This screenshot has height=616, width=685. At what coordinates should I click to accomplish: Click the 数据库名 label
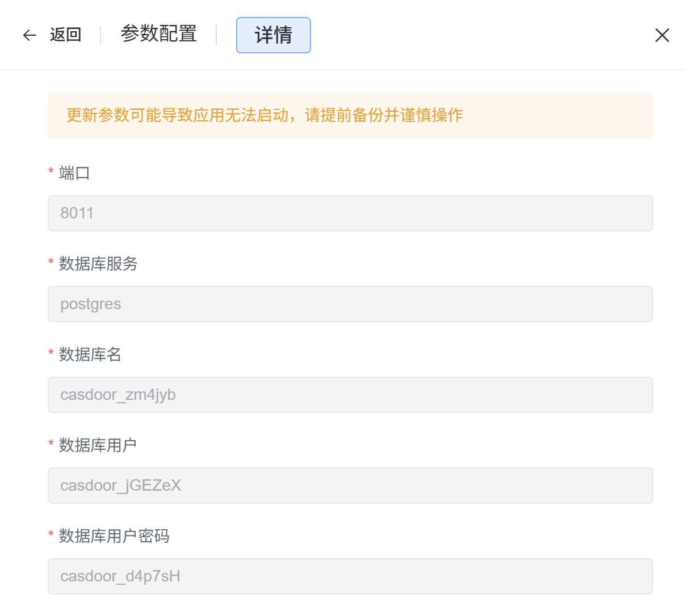(90, 355)
